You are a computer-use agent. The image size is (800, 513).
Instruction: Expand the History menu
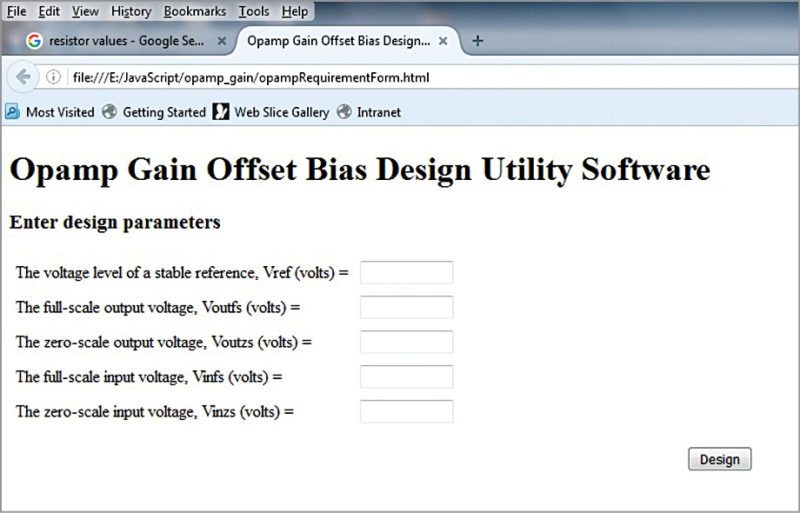click(131, 12)
